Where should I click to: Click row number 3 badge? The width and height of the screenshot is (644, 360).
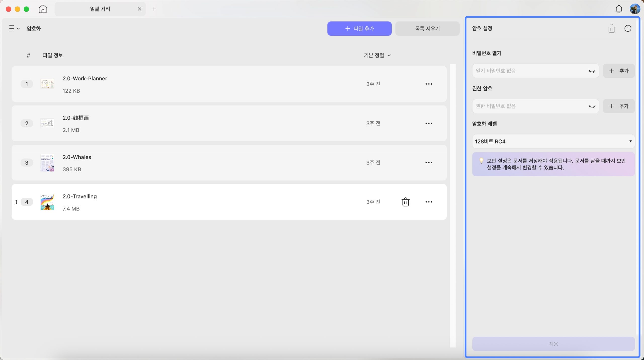(x=27, y=163)
